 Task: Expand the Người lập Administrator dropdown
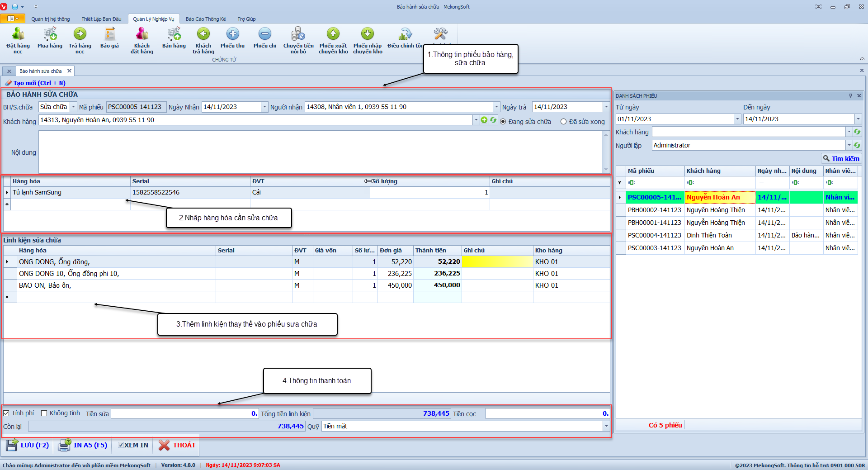pos(849,145)
